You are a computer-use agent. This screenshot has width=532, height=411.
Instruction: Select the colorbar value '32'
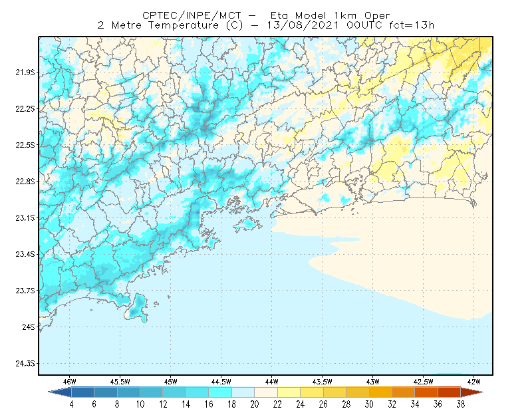tap(392, 404)
